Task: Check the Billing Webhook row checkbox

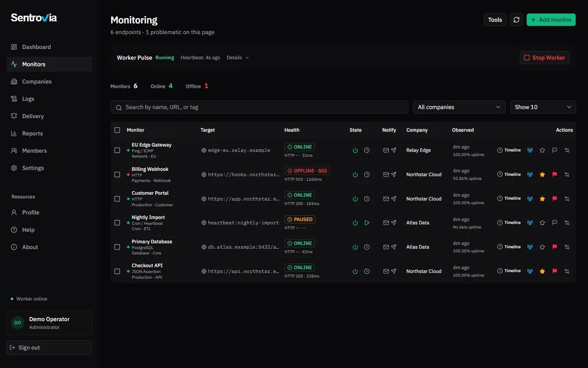Action: tap(117, 175)
